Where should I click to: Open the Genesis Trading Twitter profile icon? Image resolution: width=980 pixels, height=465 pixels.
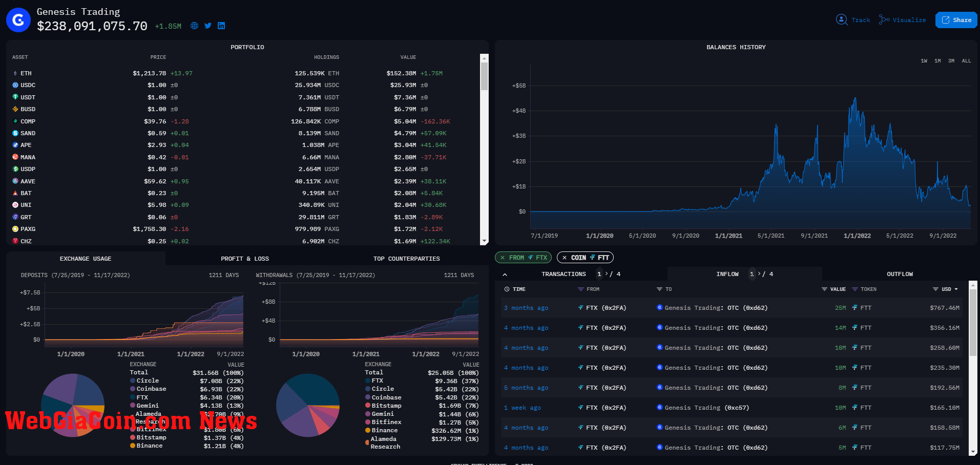click(x=208, y=26)
